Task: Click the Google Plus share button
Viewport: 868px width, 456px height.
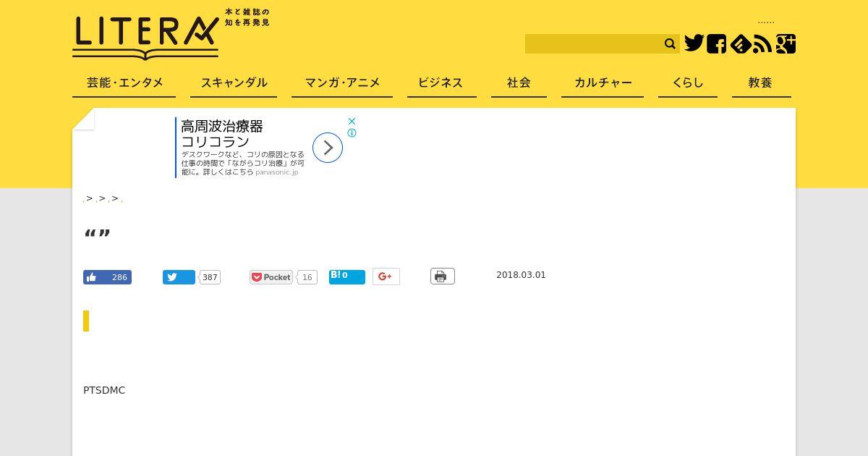Action: pyautogui.click(x=386, y=276)
